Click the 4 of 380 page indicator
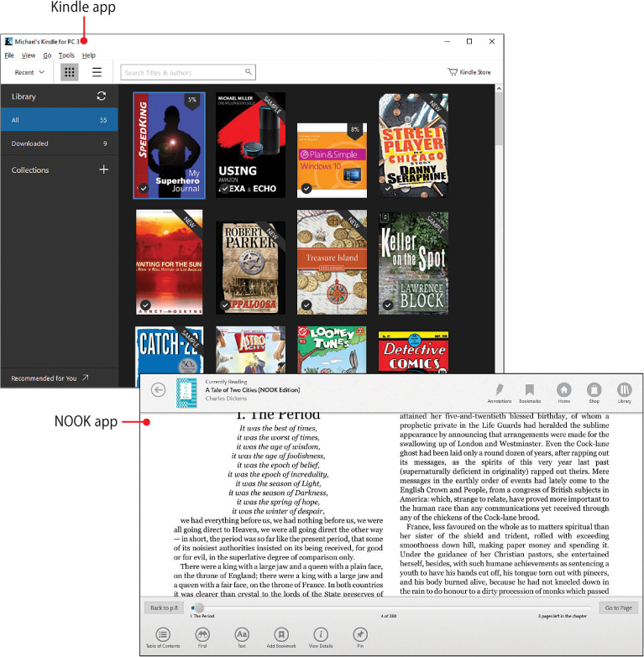Viewport: 644px width, 657px height. pos(388,616)
